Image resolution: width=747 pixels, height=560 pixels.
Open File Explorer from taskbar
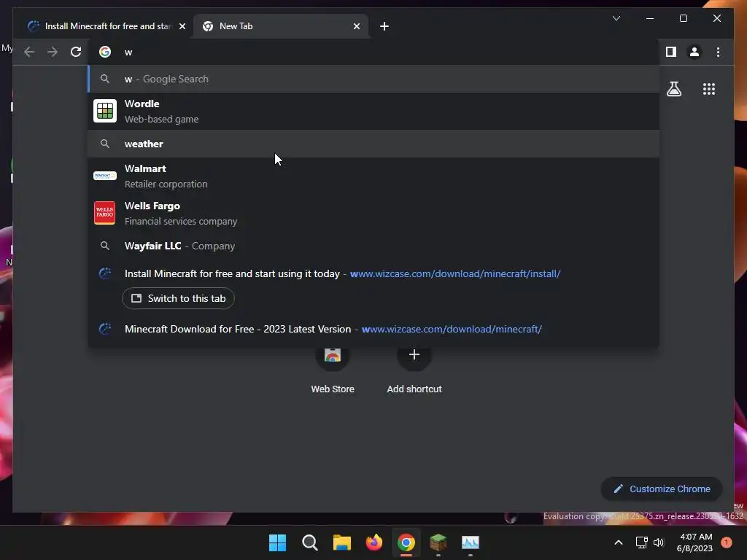point(341,542)
